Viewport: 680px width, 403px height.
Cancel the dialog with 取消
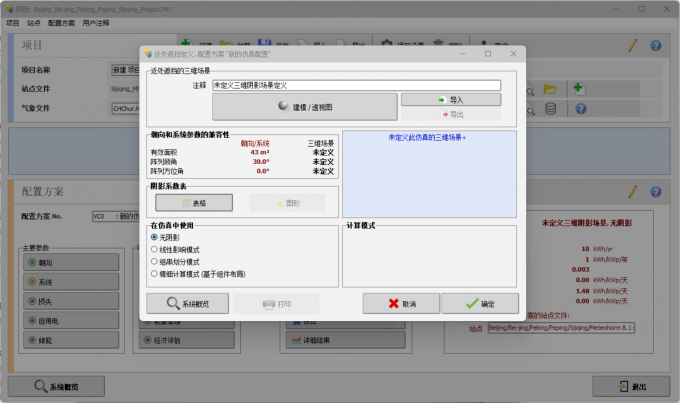coord(401,303)
